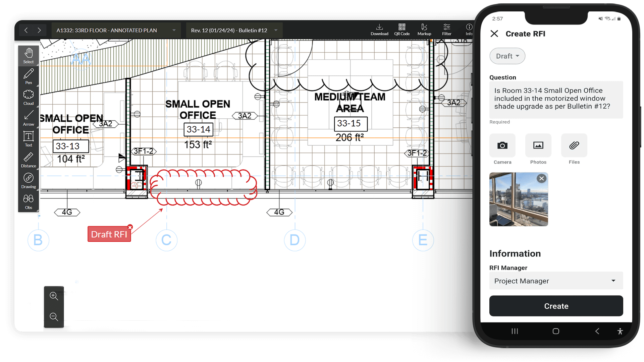The height and width of the screenshot is (362, 644).
Task: Expand the Draft status dropdown
Action: pyautogui.click(x=507, y=56)
